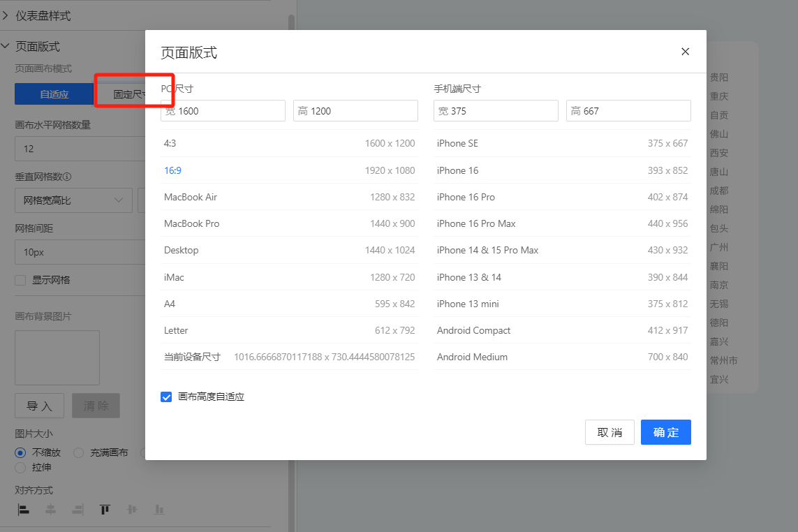Select the align right icon

tap(77, 510)
